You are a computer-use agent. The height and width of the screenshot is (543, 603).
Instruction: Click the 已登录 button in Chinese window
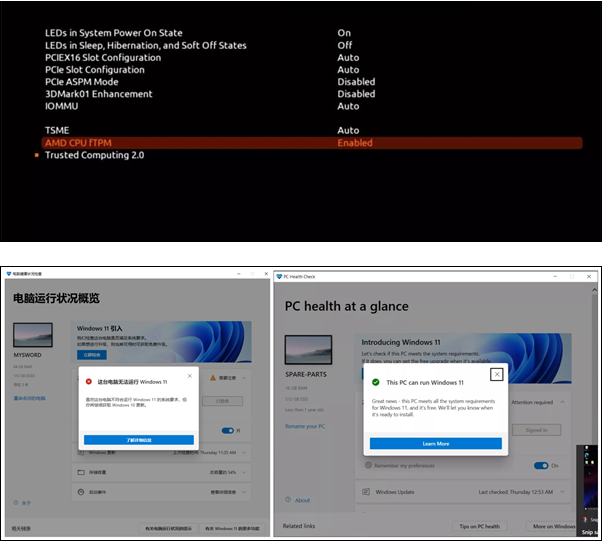pyautogui.click(x=223, y=401)
